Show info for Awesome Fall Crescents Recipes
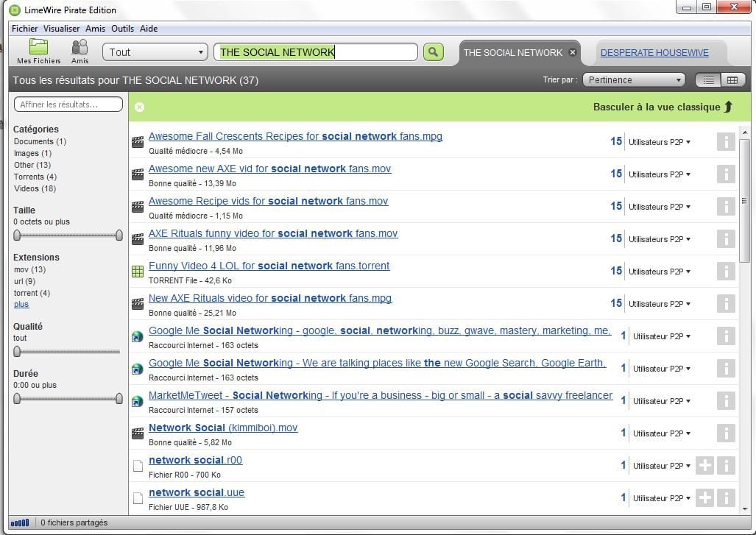The width and height of the screenshot is (756, 535). click(x=726, y=142)
